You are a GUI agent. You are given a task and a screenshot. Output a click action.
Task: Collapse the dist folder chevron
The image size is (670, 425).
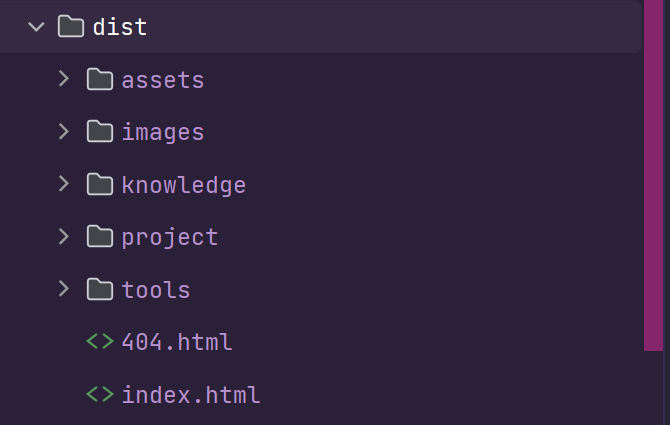pyautogui.click(x=37, y=27)
